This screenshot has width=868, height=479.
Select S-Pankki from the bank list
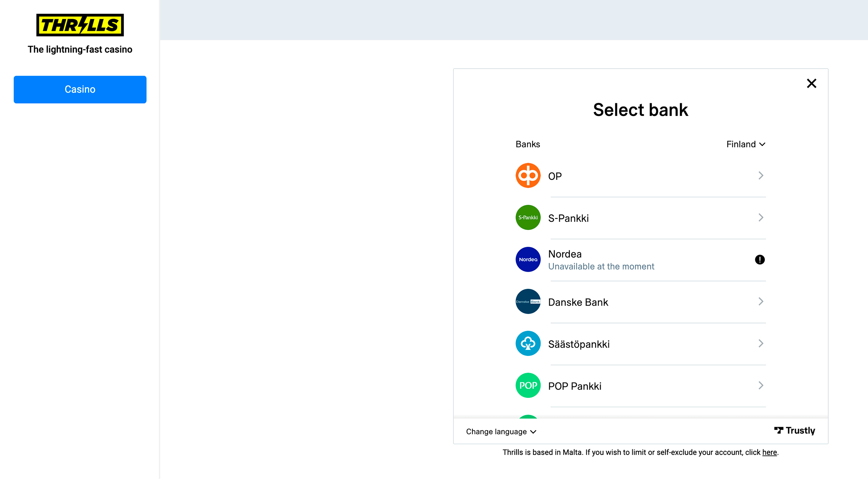tap(568, 218)
